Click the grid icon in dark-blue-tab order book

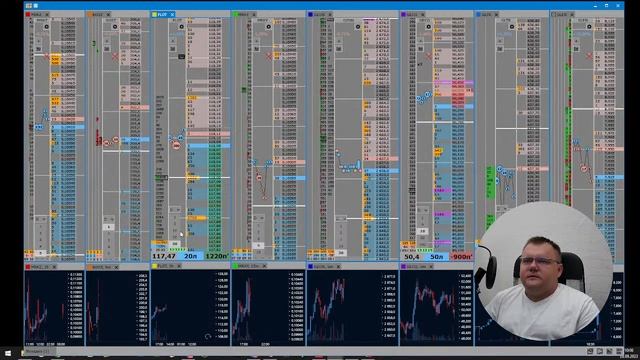[x=338, y=49]
